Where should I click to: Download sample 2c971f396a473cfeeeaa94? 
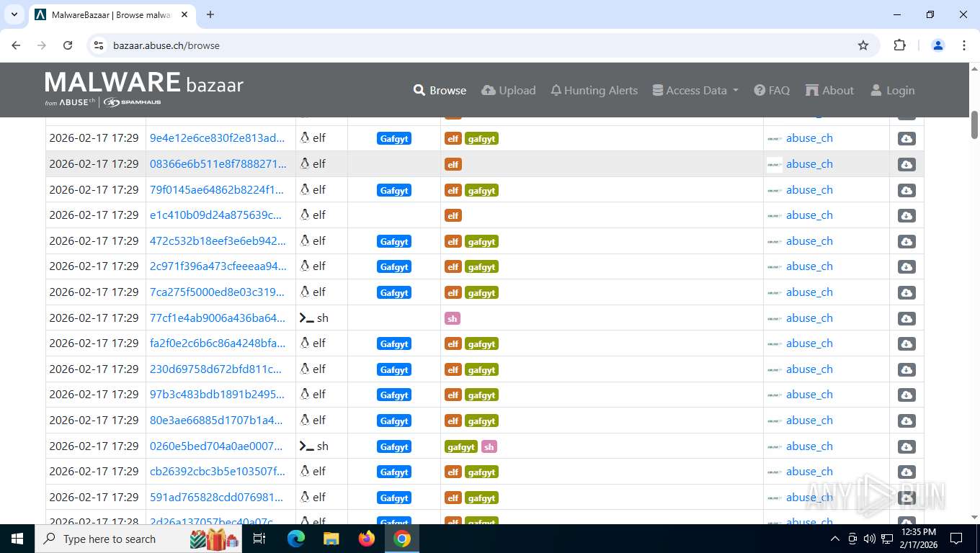[x=906, y=267]
